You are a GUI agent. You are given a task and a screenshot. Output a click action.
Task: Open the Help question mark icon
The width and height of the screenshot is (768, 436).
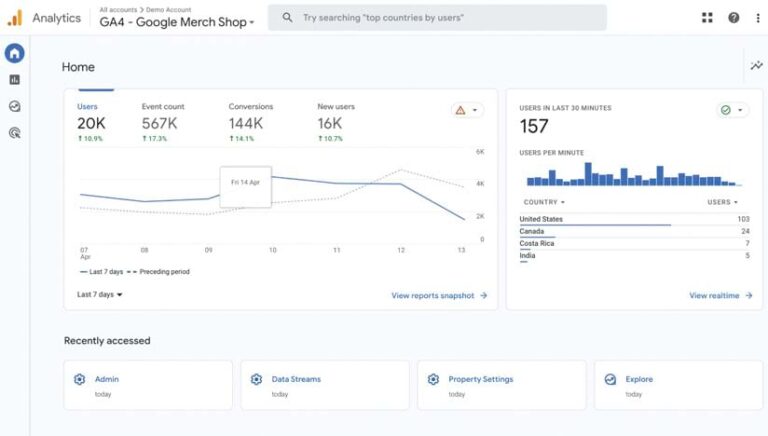pos(734,18)
